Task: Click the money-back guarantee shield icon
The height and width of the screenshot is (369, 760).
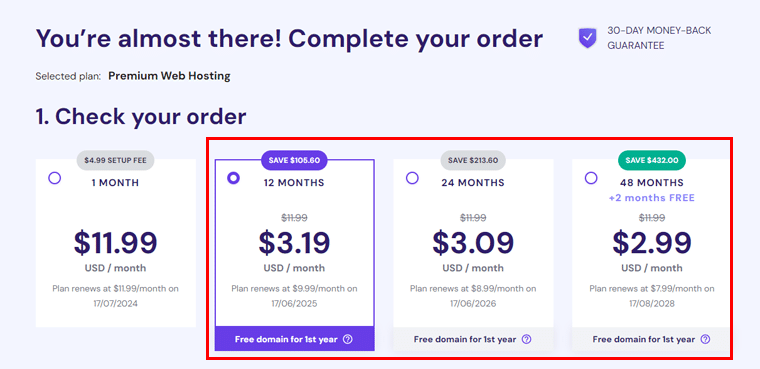Action: [588, 38]
